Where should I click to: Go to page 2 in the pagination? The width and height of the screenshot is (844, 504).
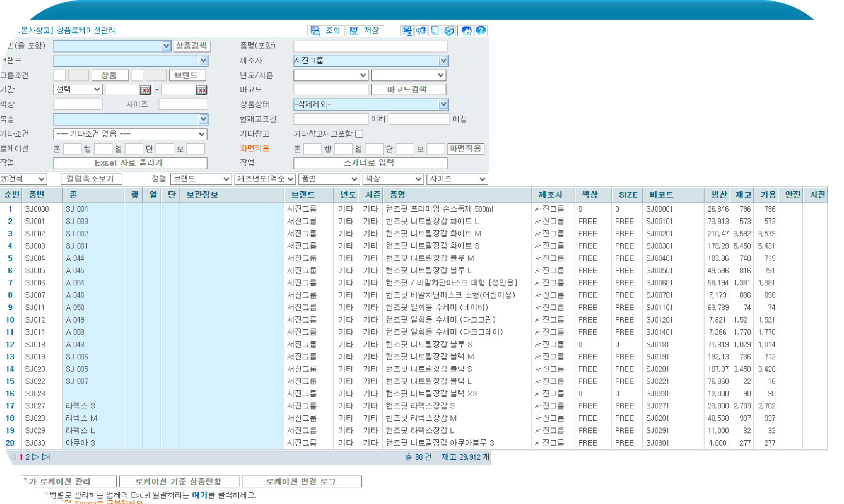(27, 456)
